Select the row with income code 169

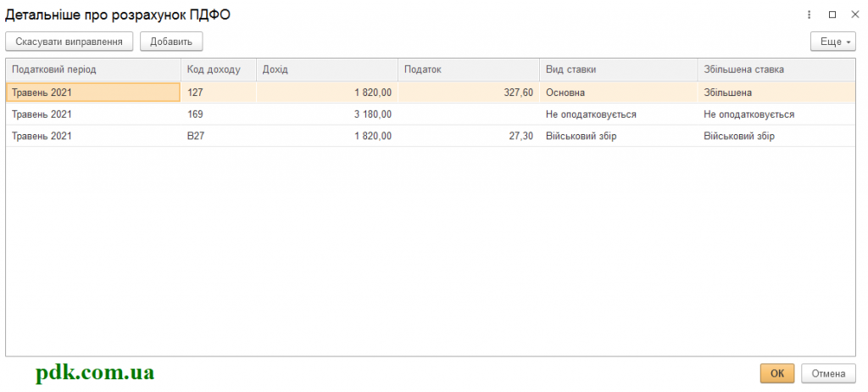(431, 115)
